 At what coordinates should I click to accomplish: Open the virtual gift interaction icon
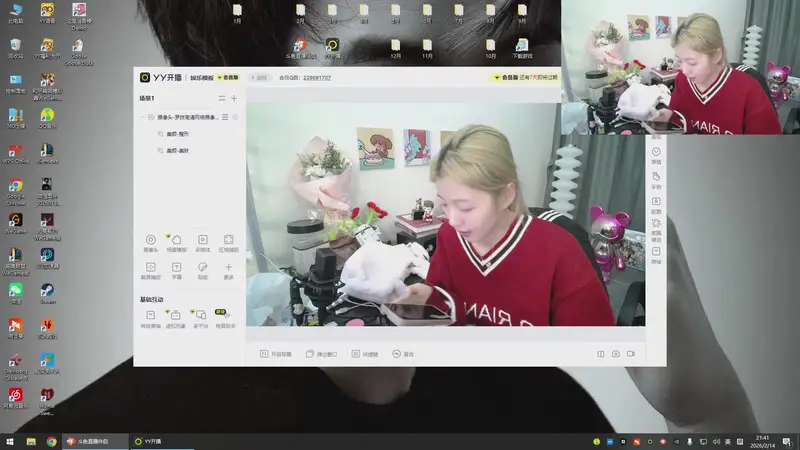(176, 316)
